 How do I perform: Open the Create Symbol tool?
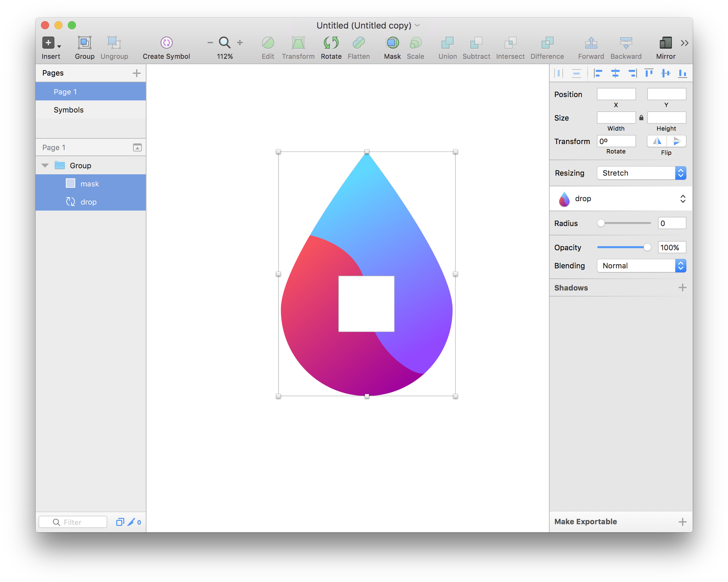pyautogui.click(x=166, y=43)
